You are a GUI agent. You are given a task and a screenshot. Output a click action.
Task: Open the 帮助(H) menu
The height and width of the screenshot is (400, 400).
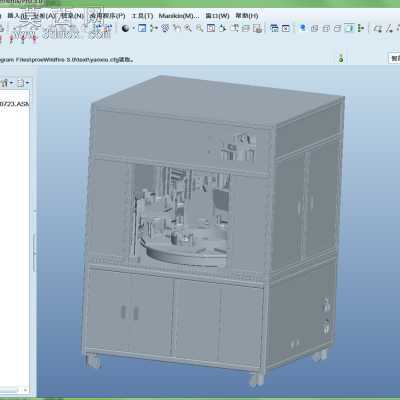247,16
